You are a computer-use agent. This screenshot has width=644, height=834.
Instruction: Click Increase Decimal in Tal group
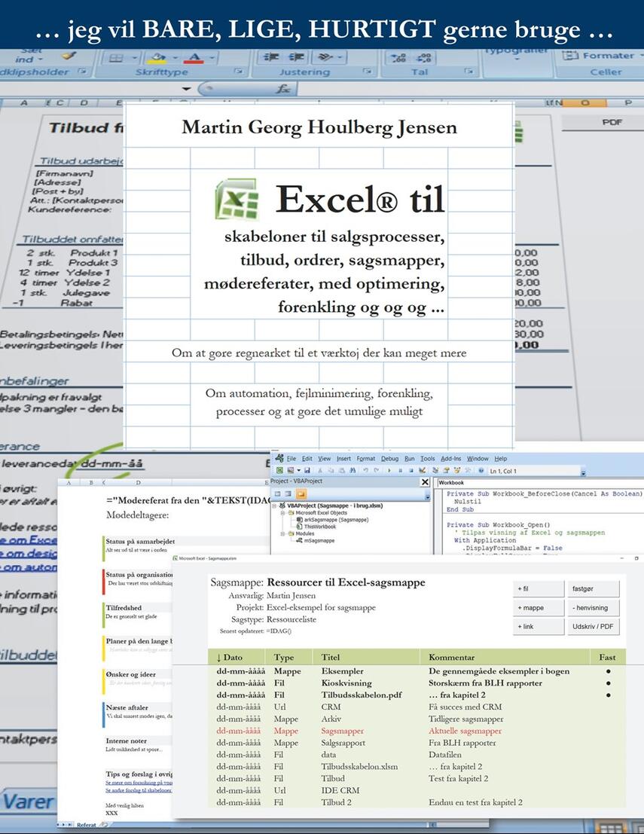[x=398, y=57]
